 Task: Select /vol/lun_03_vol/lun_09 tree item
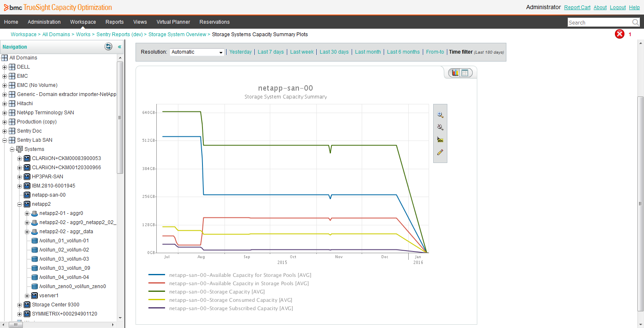[x=65, y=268]
